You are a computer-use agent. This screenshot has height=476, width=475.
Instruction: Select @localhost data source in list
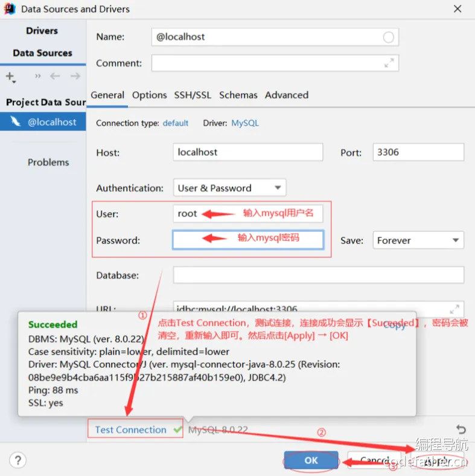(x=43, y=122)
